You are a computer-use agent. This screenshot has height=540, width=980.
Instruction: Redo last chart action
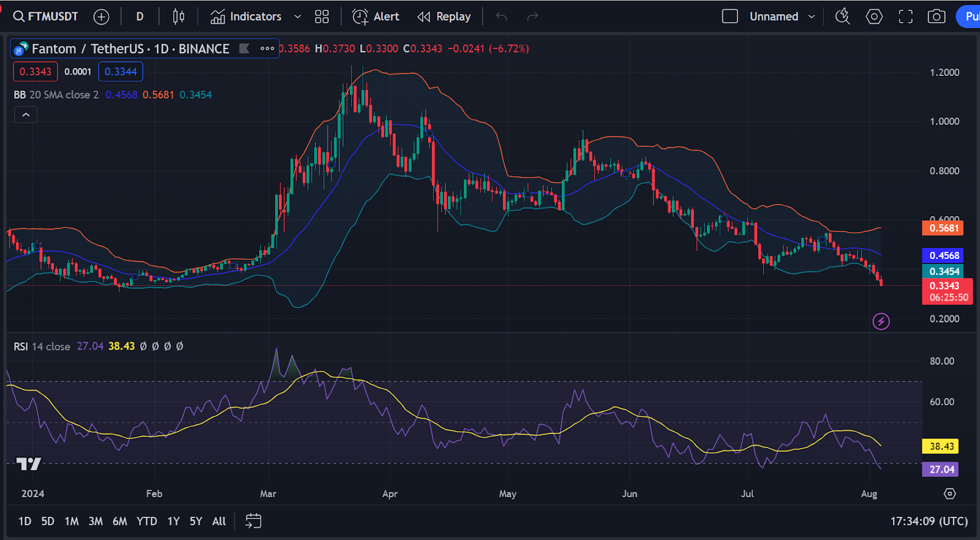tap(532, 17)
